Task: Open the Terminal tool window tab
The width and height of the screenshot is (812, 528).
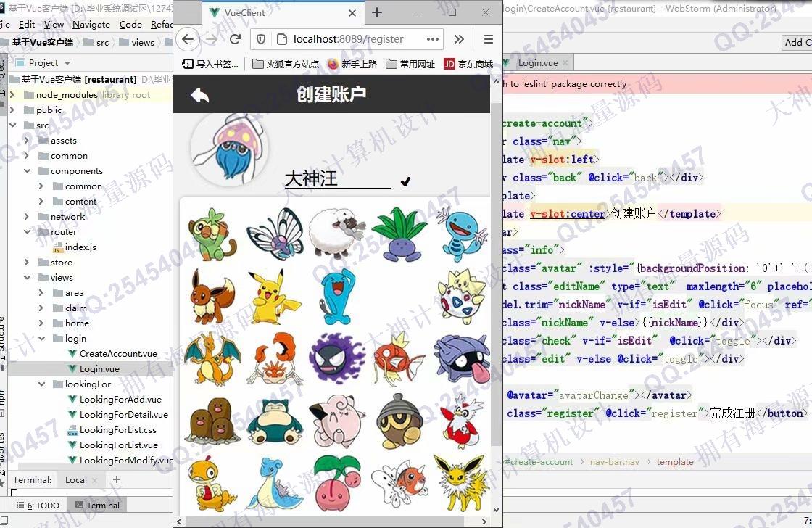Action: 98,506
